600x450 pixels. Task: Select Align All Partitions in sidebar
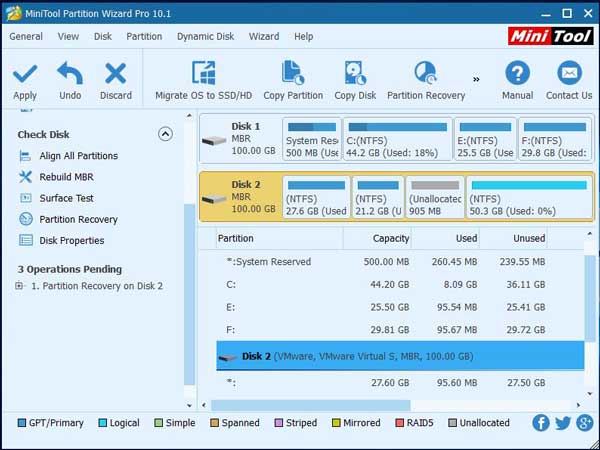pos(78,156)
